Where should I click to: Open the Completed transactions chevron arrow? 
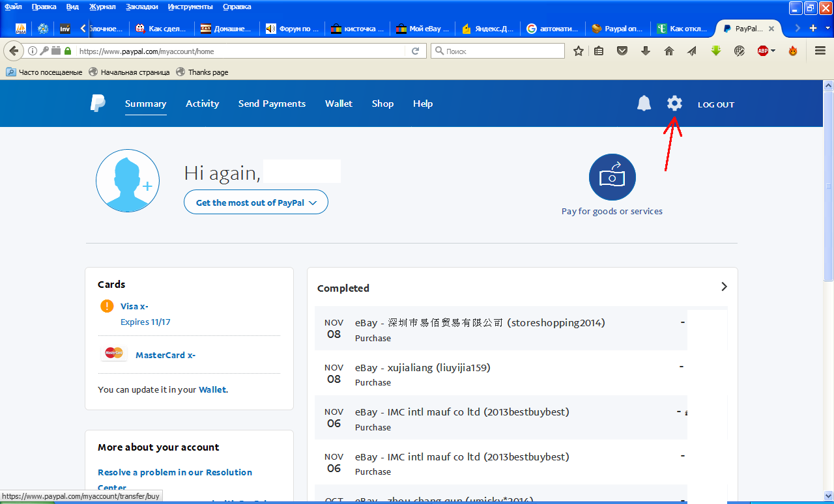point(724,287)
